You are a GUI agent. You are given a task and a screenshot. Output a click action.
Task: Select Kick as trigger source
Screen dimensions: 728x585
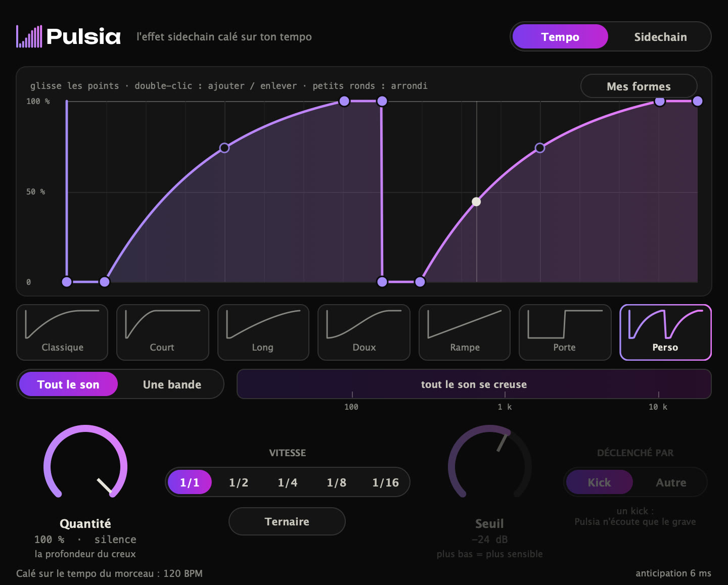click(x=599, y=482)
